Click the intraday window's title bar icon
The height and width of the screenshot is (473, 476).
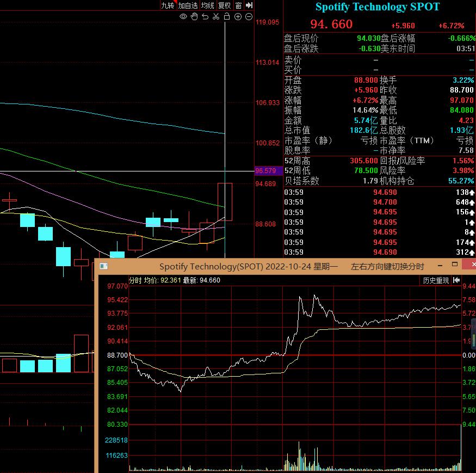pyautogui.click(x=104, y=266)
